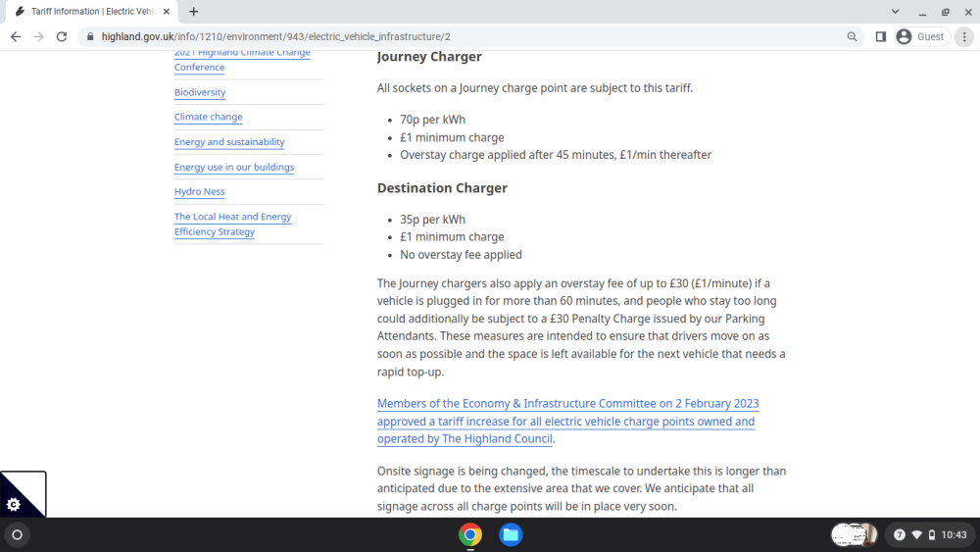Click the Chrome icon on the shelf
Viewport: 980px width, 552px height.
(x=470, y=534)
